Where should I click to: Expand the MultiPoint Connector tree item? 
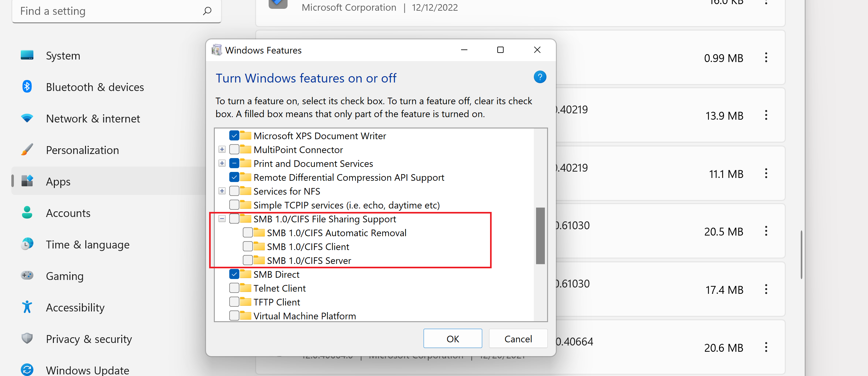[222, 149]
